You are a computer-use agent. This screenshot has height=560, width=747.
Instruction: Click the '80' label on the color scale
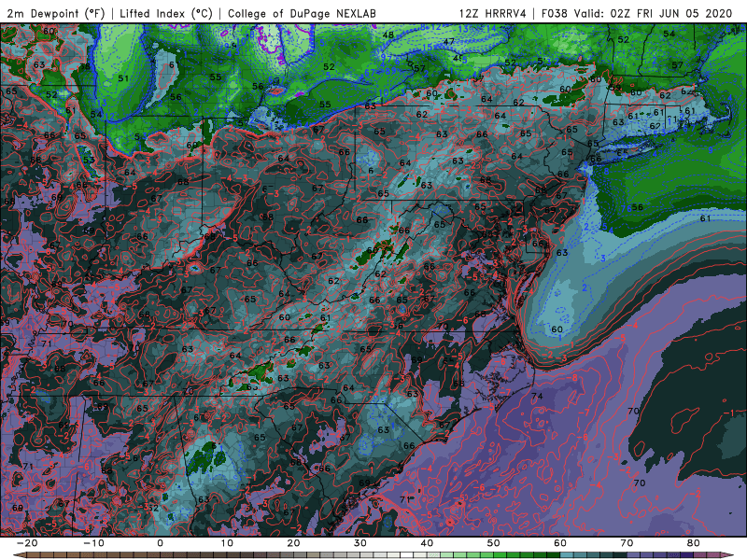click(x=694, y=543)
